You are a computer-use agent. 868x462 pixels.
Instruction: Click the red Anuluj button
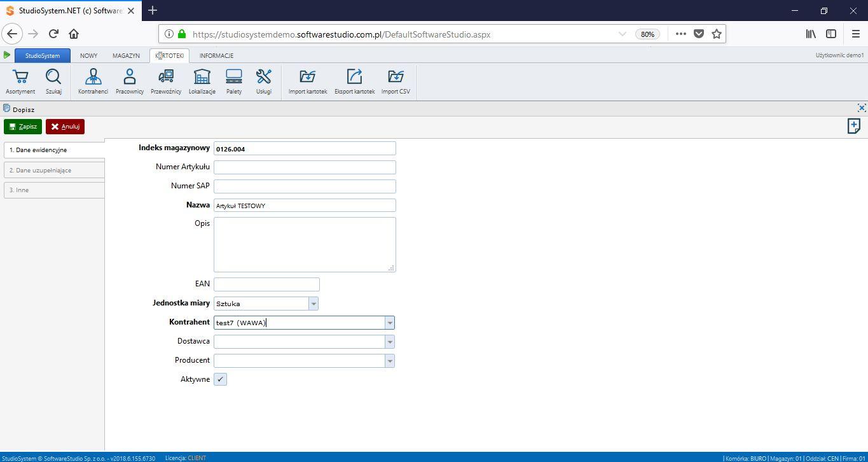tap(65, 127)
